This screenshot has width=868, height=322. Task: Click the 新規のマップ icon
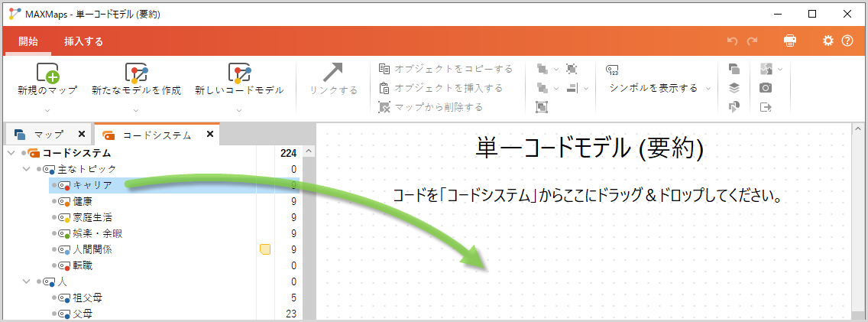point(47,73)
